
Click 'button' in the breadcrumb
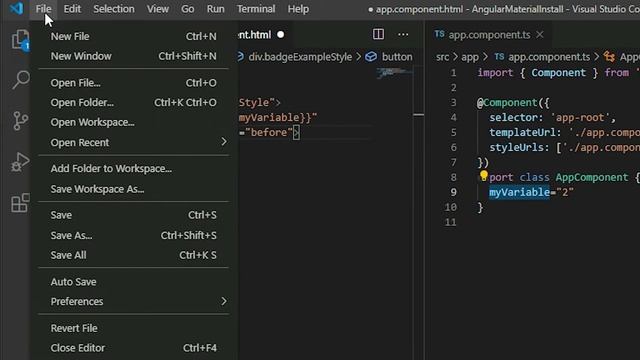pos(397,57)
